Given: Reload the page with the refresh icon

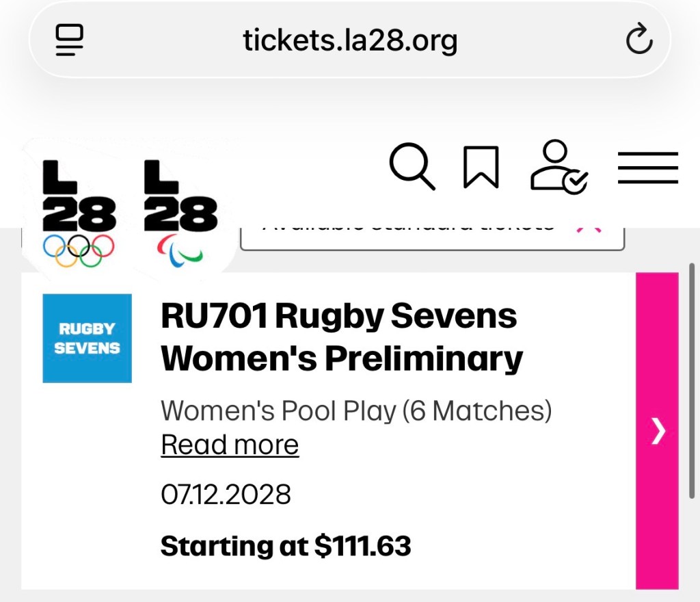Looking at the screenshot, I should coord(640,40).
